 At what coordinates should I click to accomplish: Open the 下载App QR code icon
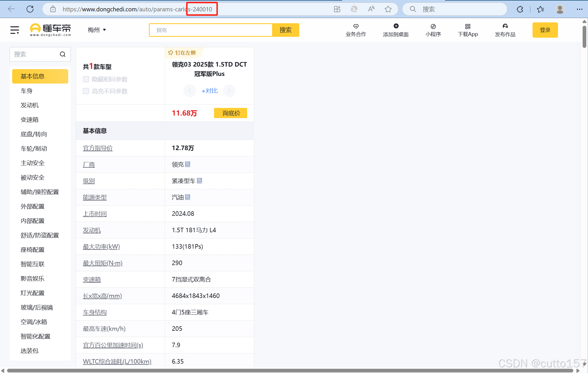[x=468, y=26]
